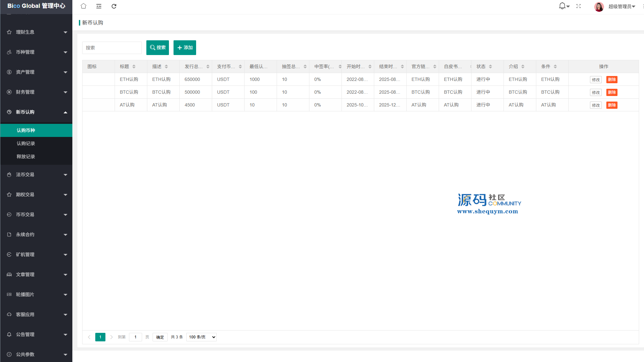Click the home icon in top bar
This screenshot has height=362, width=644.
pos(83,6)
